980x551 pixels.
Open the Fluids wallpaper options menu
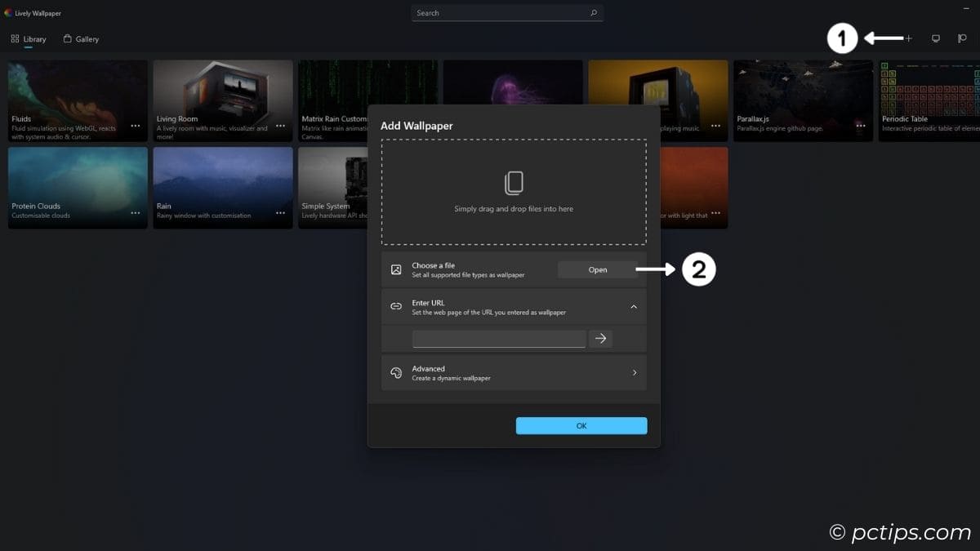coord(136,125)
